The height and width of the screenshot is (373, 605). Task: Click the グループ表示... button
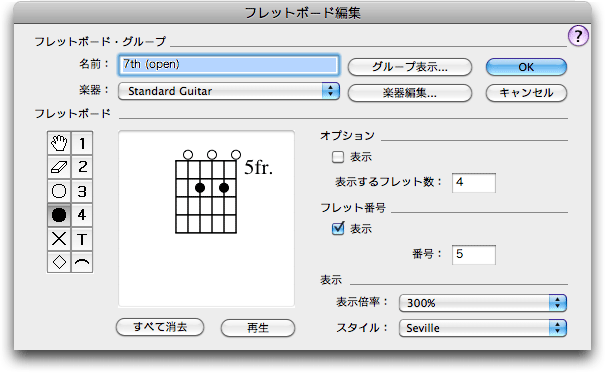coord(410,67)
